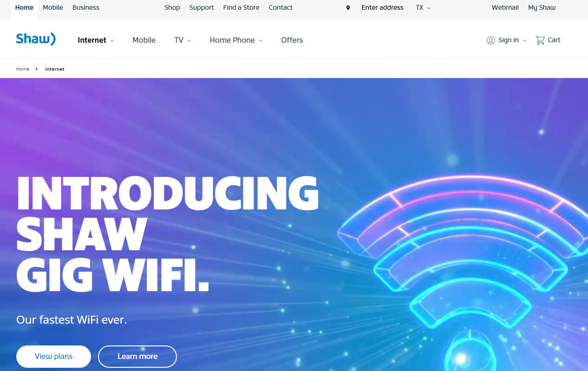Viewport: 588px width, 371px height.
Task: Click the breadcrumb arrow separator
Action: tap(37, 69)
